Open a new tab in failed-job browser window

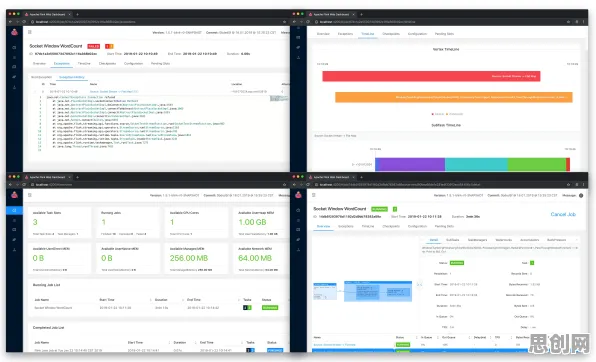click(x=77, y=14)
